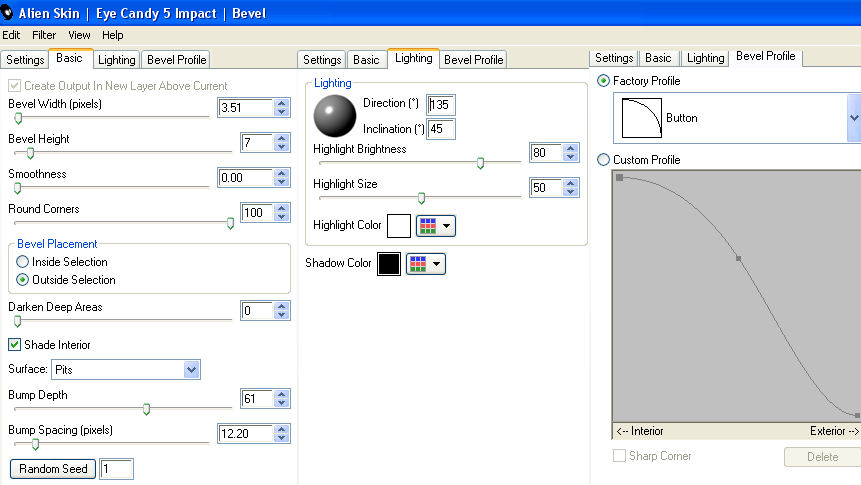Viewport: 861px width, 485px height.
Task: Click the Delete profile point button
Action: 822,457
